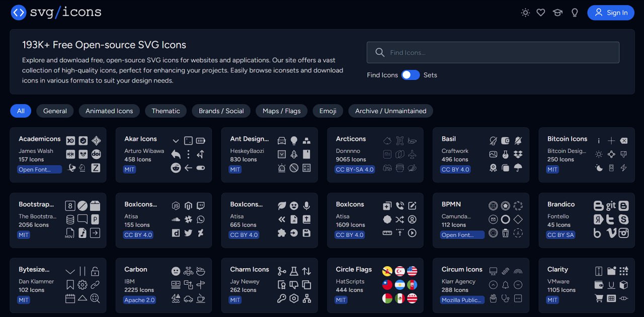Pick the puzzle piece icon in the 665-icon BoxIcons card
This screenshot has height=317, width=644.
click(x=282, y=233)
